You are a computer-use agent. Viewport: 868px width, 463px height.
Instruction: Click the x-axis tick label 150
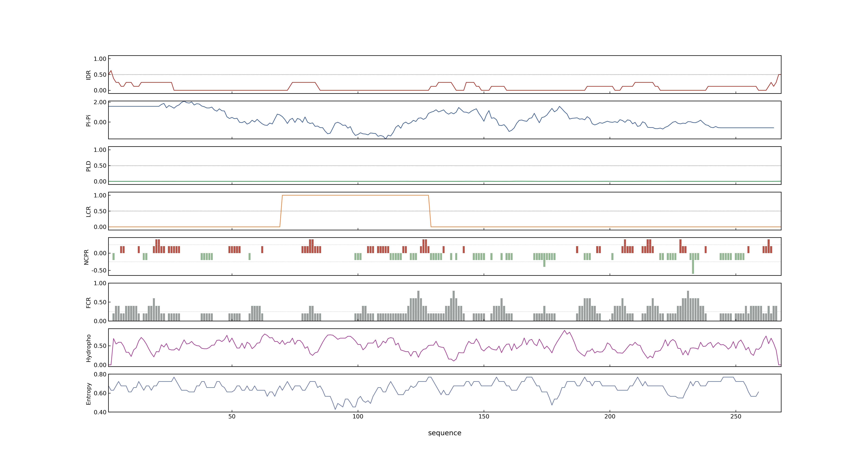point(484,416)
